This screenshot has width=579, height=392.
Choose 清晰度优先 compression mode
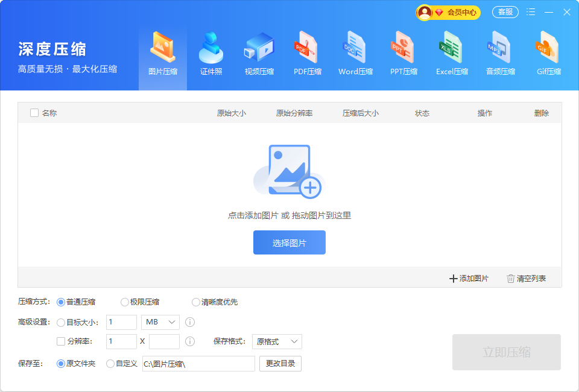(x=196, y=302)
